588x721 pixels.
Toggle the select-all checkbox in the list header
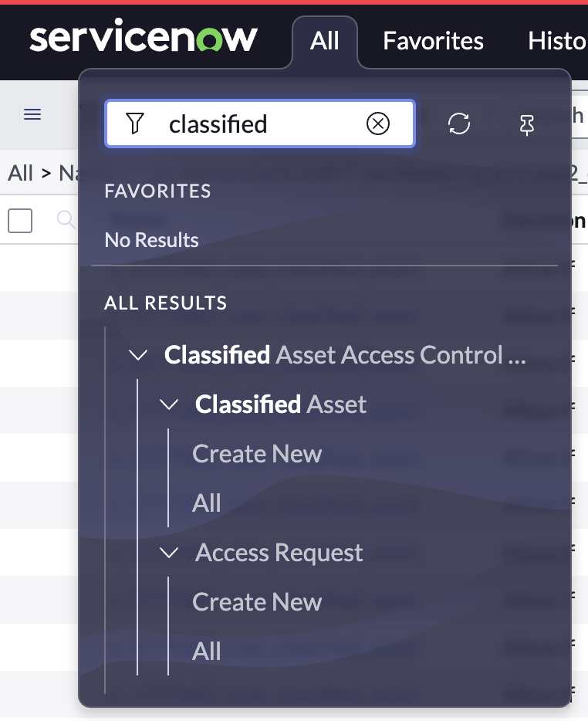pos(21,220)
